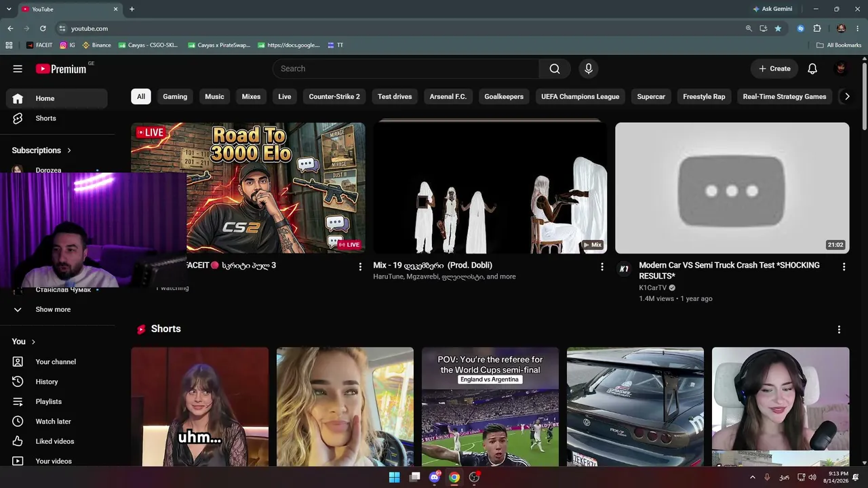The image size is (868, 488).
Task: Open Liked videos in the sidebar
Action: (x=57, y=441)
